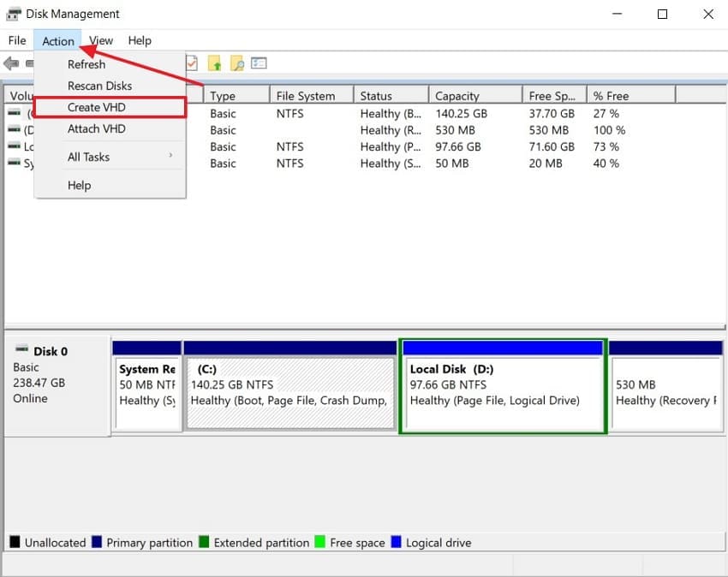Click the folder with magnifier toolbar icon
Viewport: 728px width, 577px height.
[236, 62]
